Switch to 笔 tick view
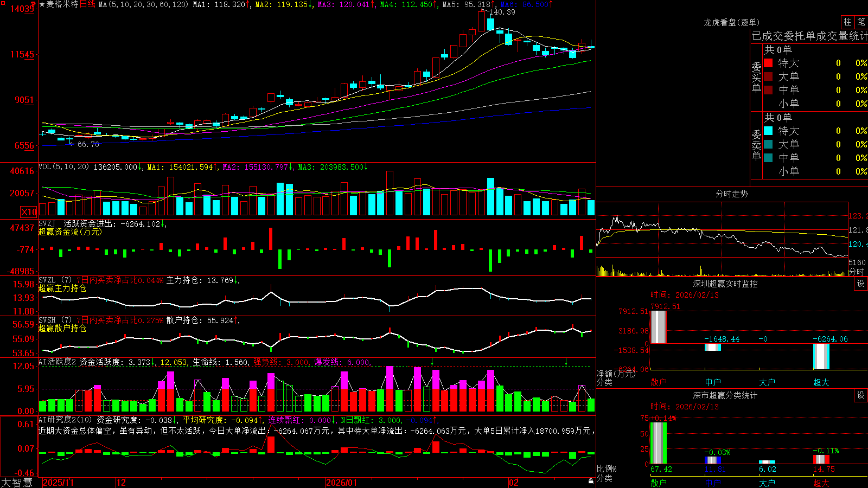This screenshot has height=488, width=868. click(861, 22)
